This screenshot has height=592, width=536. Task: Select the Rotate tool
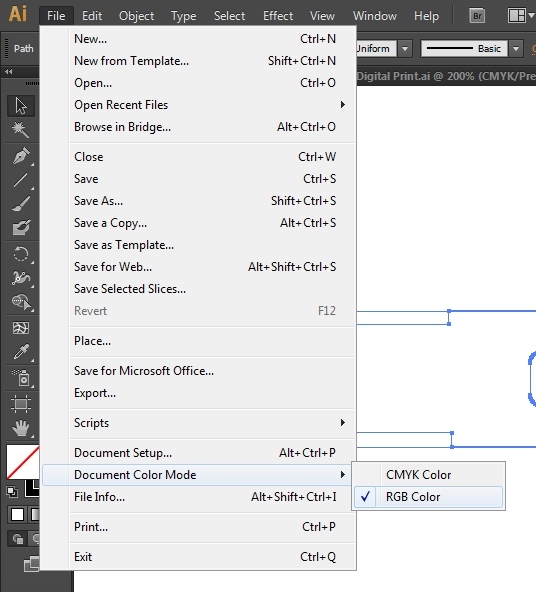point(21,254)
